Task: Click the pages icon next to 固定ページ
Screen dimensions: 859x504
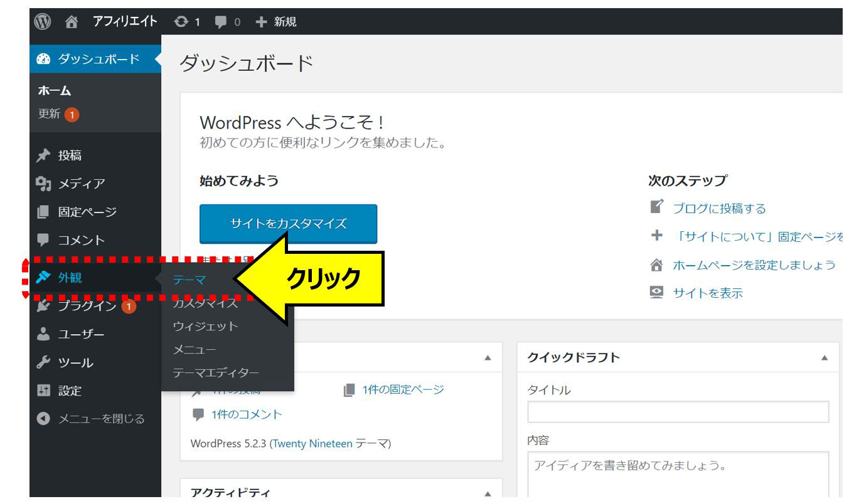Action: [43, 213]
